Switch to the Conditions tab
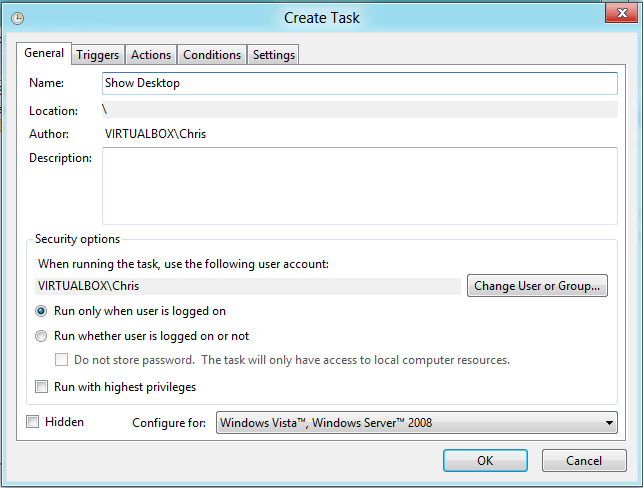The image size is (643, 488). (x=212, y=55)
